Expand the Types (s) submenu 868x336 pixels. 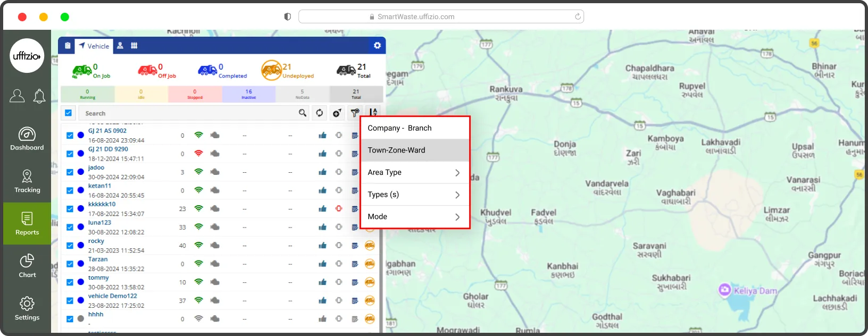(415, 195)
